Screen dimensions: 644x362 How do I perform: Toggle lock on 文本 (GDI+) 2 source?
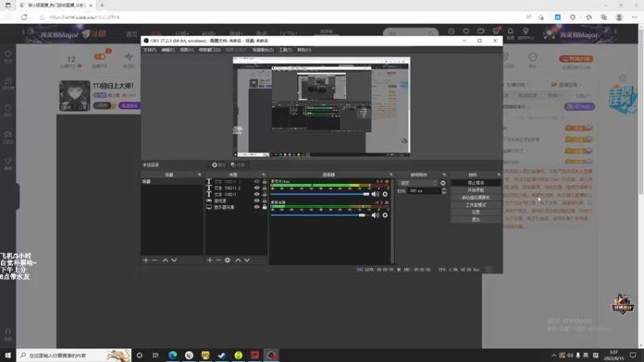pos(265,188)
